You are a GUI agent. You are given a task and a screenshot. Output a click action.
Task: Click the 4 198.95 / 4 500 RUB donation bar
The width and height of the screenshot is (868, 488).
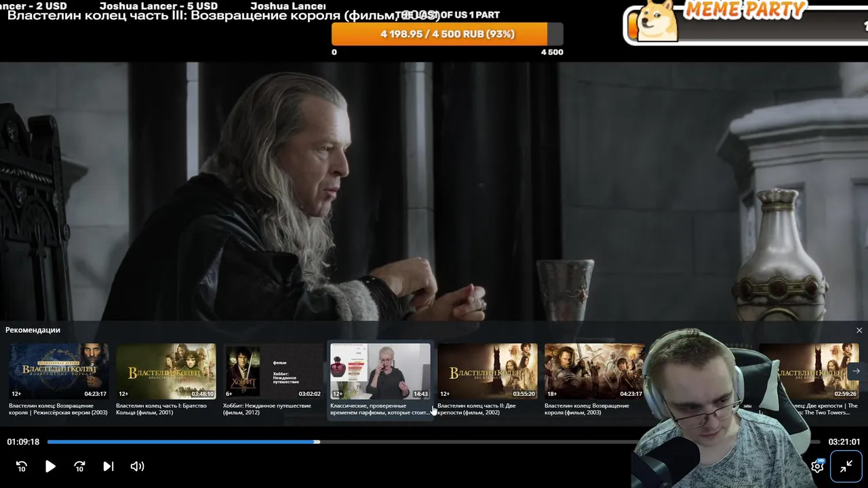coord(448,34)
